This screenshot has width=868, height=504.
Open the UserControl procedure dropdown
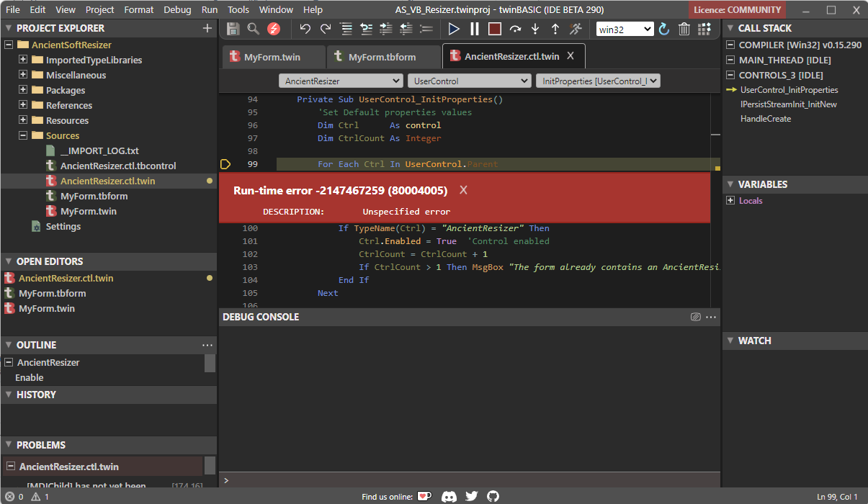tap(469, 81)
